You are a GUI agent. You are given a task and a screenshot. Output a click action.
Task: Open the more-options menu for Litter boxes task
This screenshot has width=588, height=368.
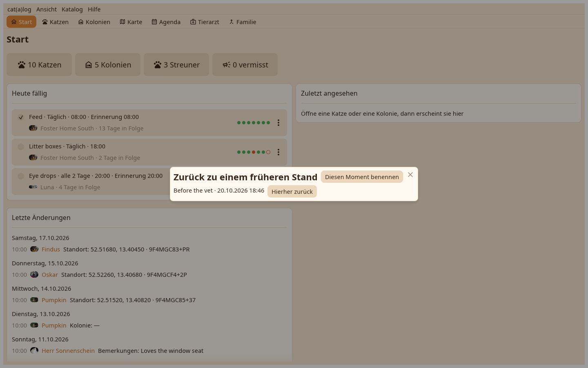click(x=278, y=152)
